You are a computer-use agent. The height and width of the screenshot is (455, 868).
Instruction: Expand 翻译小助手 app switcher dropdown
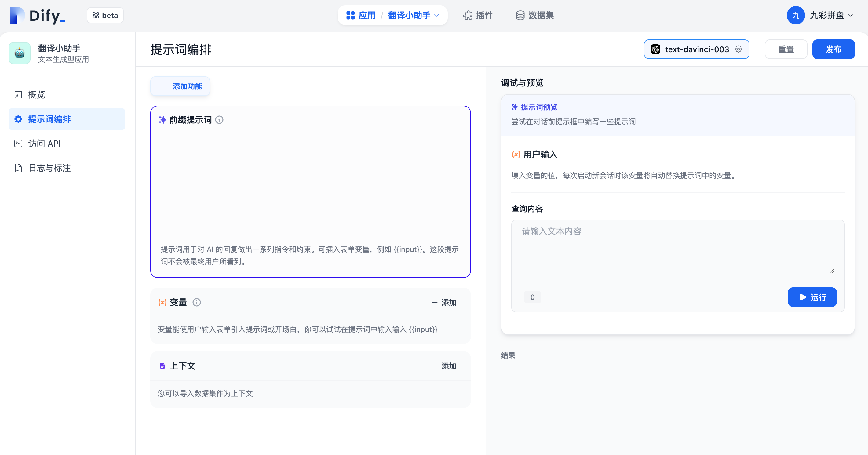pos(414,16)
